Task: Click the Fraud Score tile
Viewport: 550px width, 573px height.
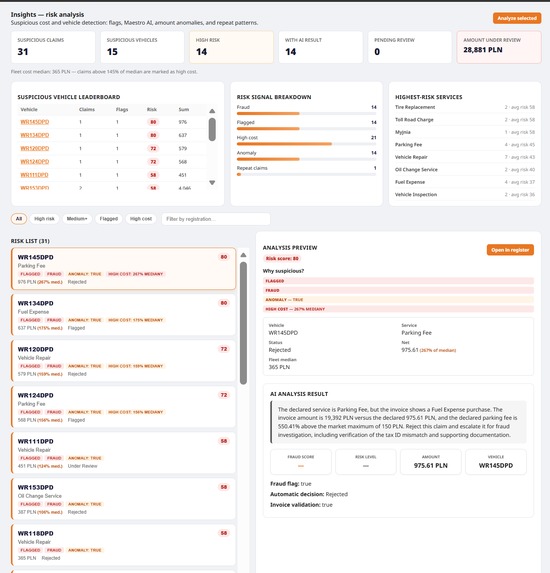Action: (301, 462)
